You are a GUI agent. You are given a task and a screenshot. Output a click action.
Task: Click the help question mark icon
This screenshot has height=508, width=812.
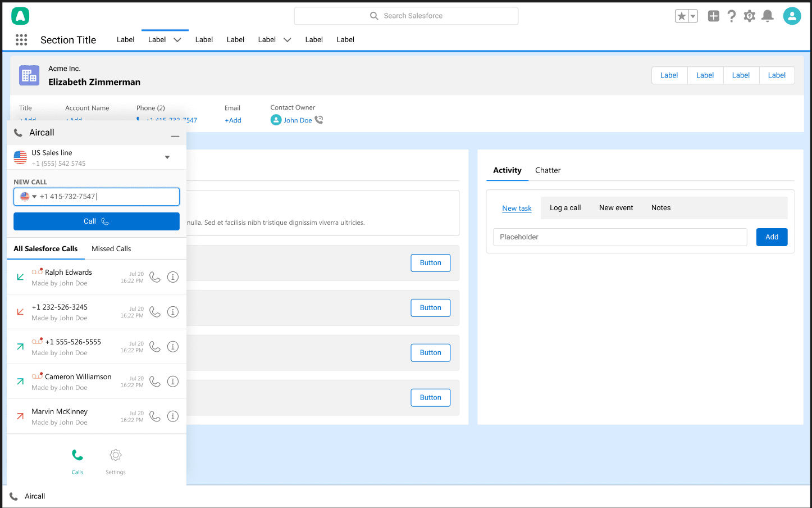click(x=731, y=16)
